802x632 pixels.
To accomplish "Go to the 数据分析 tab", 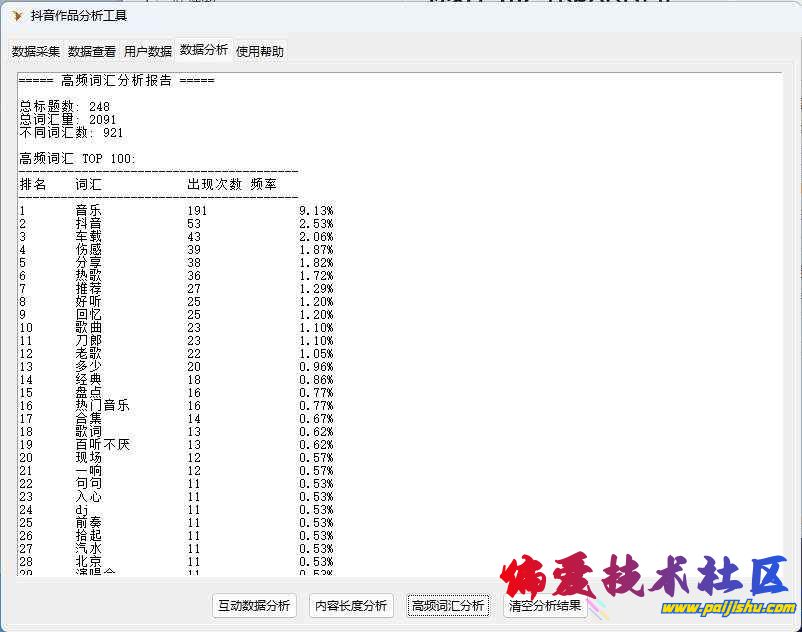I will (204, 50).
